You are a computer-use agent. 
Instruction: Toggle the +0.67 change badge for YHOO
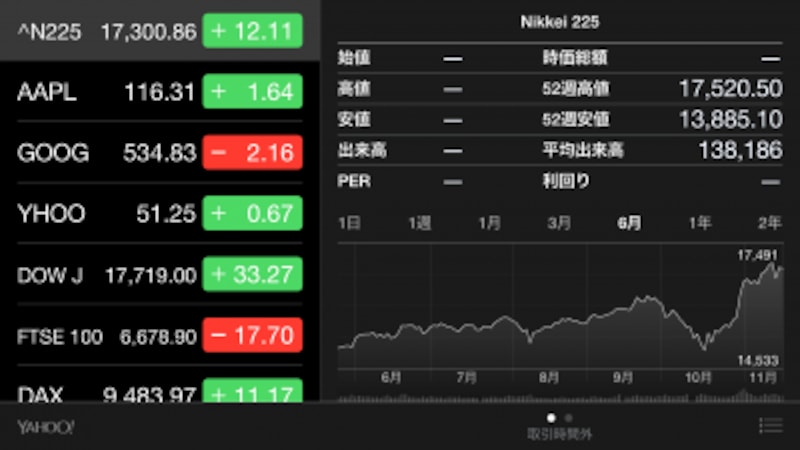[253, 213]
